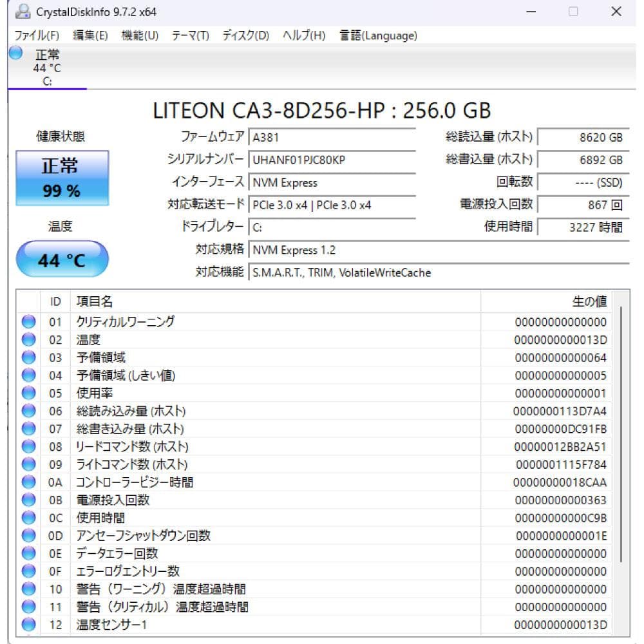Click the status indicator beside 温度 attribute row
The height and width of the screenshot is (644, 644).
coord(28,339)
